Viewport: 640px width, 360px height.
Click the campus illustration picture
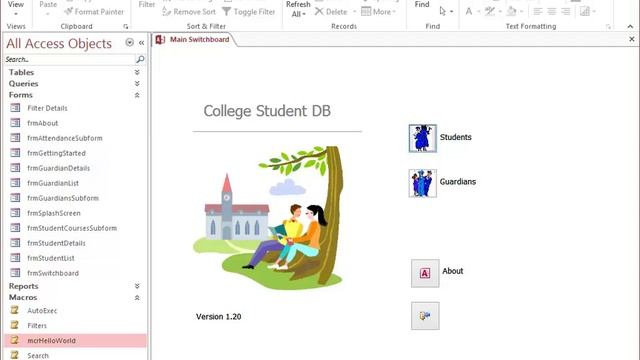pyautogui.click(x=268, y=218)
